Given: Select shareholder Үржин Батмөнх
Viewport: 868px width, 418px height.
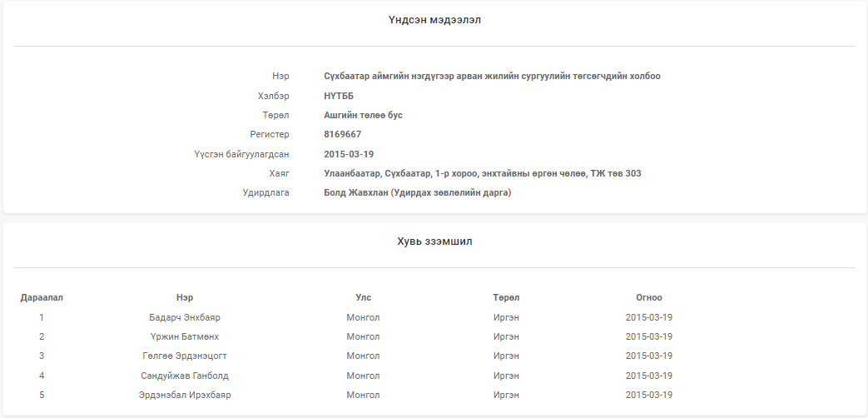Looking at the screenshot, I should coord(185,336).
